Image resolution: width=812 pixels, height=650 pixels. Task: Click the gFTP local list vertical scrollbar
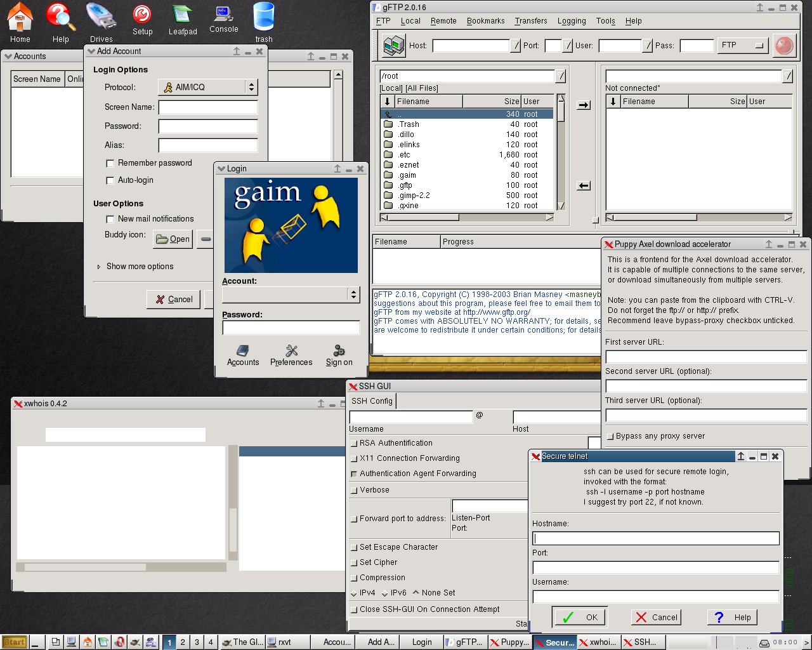click(561, 152)
